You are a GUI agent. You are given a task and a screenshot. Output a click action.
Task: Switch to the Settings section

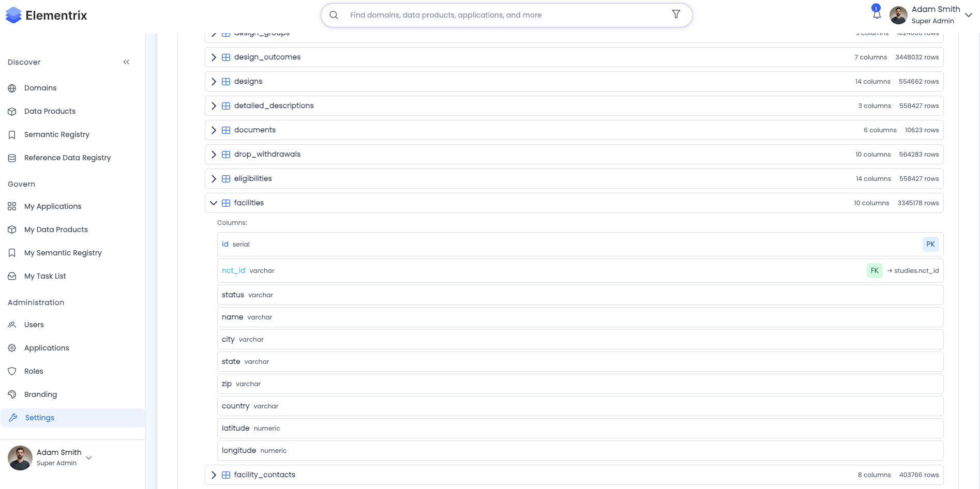tap(39, 418)
